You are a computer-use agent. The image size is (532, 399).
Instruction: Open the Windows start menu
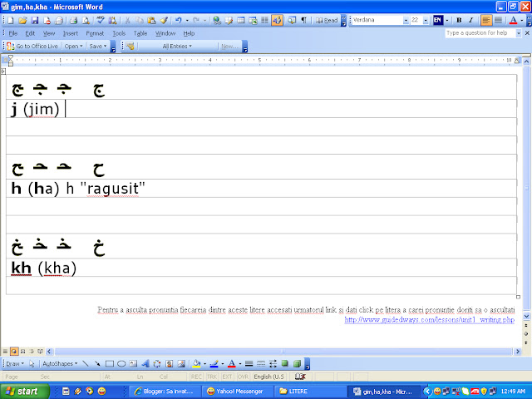click(24, 392)
